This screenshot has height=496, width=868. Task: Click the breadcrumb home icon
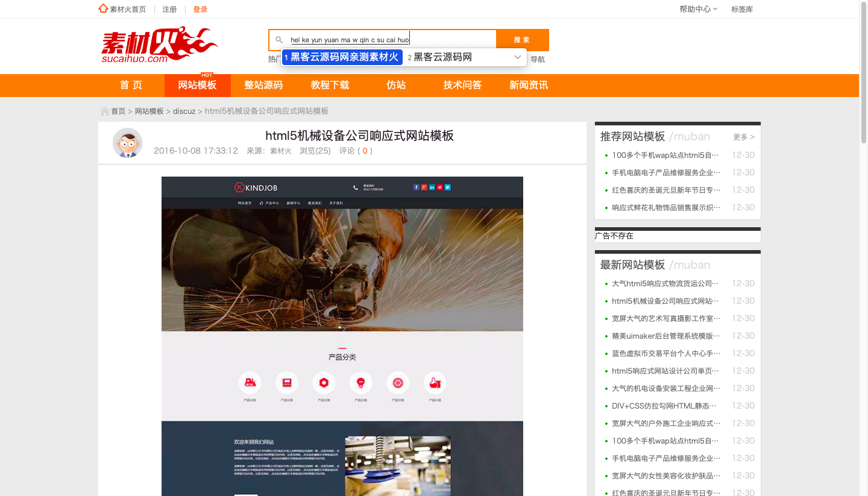pyautogui.click(x=105, y=111)
